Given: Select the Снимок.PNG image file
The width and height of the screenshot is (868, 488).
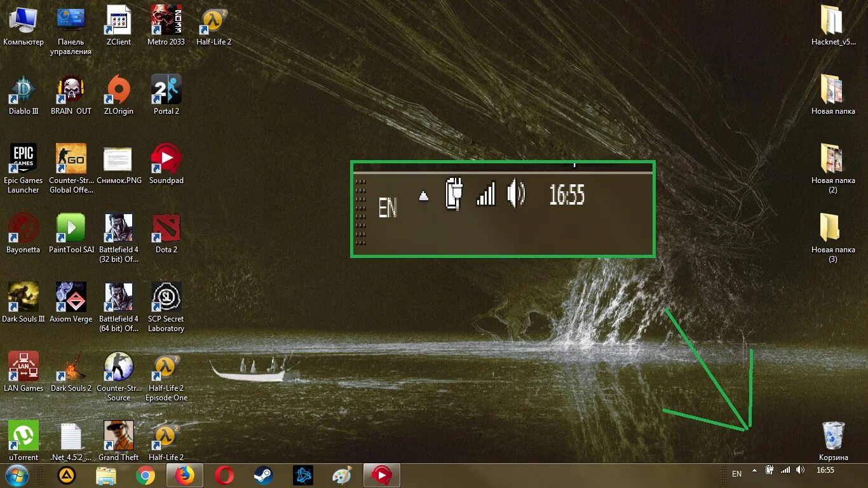Looking at the screenshot, I should [119, 164].
